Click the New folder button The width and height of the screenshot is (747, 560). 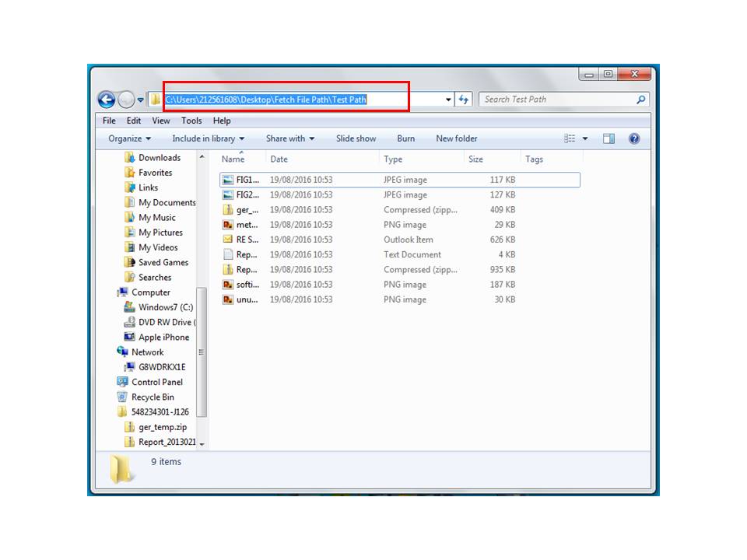(457, 138)
